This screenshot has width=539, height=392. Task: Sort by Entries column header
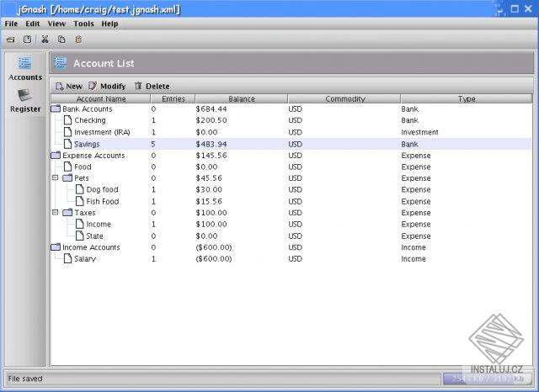point(173,99)
